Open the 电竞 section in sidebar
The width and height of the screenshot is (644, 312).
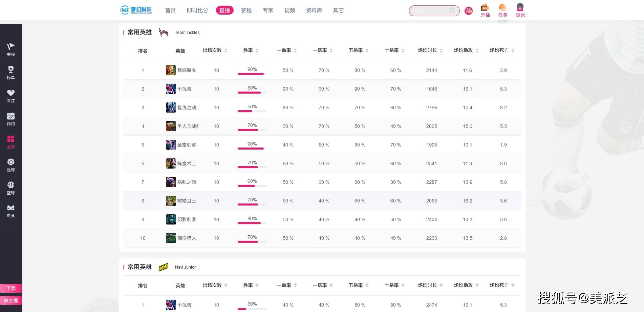10,211
